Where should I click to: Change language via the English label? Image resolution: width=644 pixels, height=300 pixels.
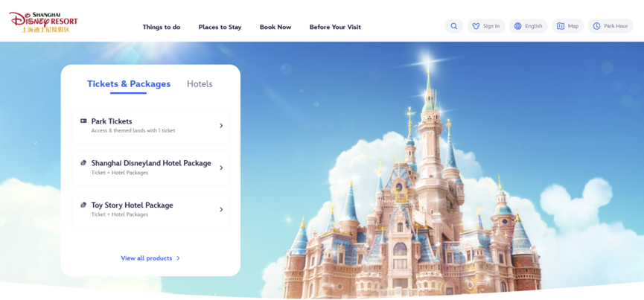[x=534, y=26]
